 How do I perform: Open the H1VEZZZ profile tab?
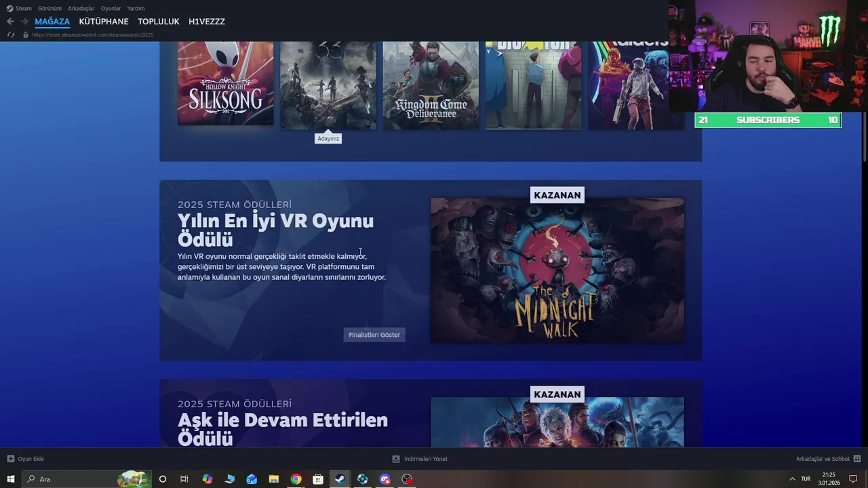point(207,22)
